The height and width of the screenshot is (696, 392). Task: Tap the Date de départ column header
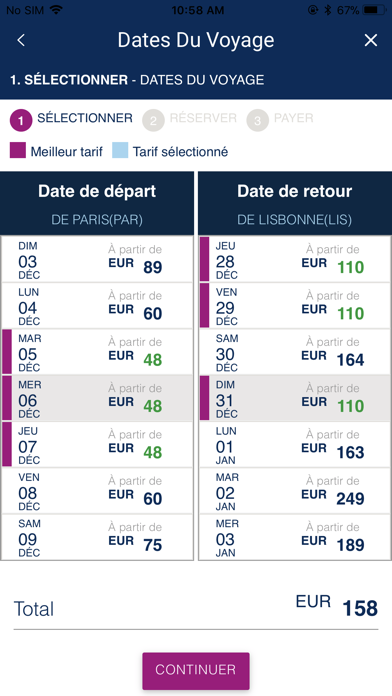[97, 203]
